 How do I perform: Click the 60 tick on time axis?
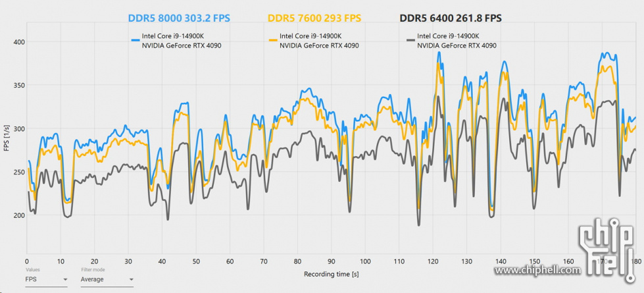click(230, 261)
